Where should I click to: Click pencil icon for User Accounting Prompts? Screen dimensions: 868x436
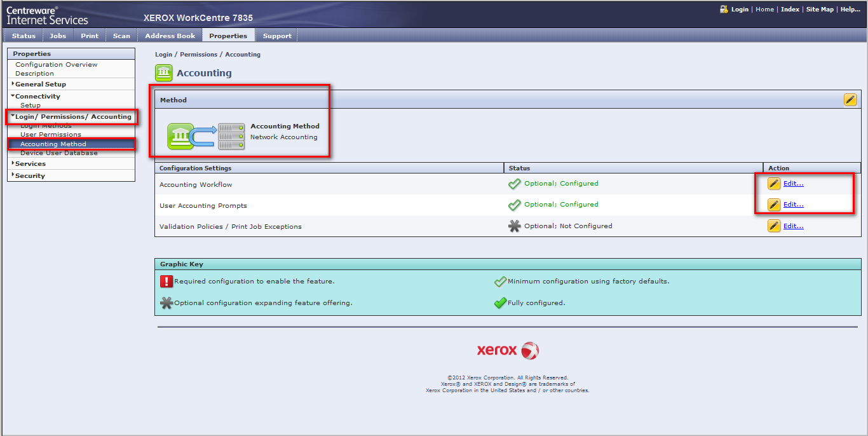pos(773,205)
